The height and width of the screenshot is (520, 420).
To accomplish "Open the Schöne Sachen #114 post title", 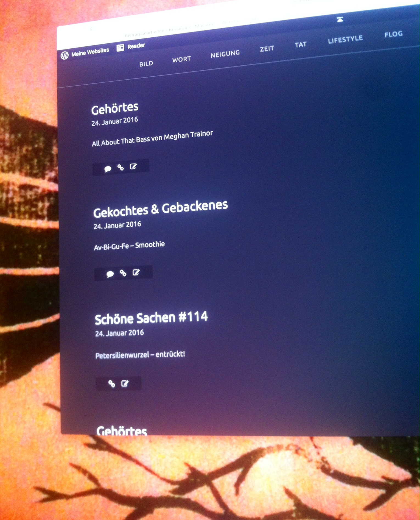I will pyautogui.click(x=151, y=318).
